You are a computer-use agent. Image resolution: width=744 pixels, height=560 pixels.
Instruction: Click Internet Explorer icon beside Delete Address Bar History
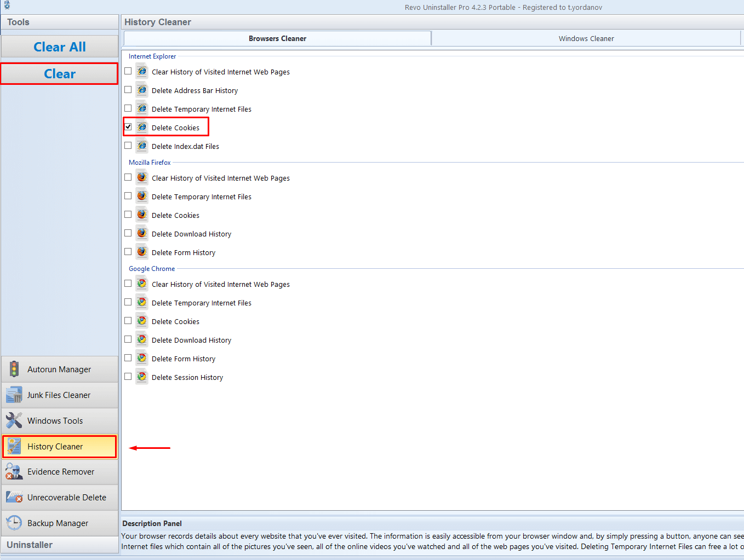tap(142, 90)
